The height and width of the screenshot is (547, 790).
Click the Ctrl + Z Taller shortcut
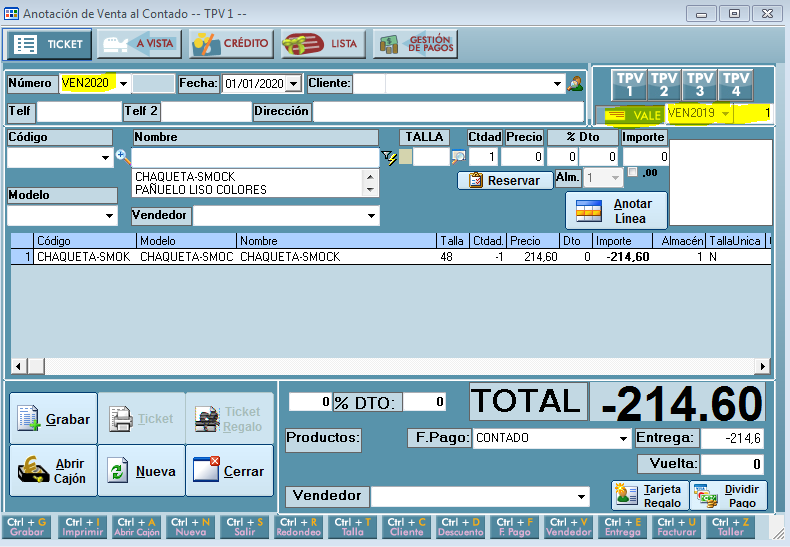coord(731,527)
